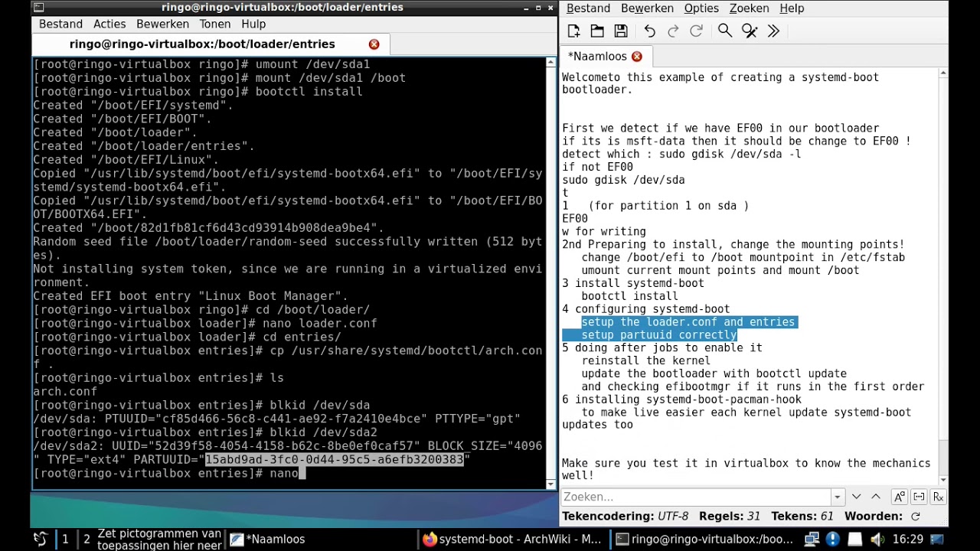Click the 'sudo gdisk /dev/sda' line in the editor
This screenshot has height=551, width=980.
(623, 180)
